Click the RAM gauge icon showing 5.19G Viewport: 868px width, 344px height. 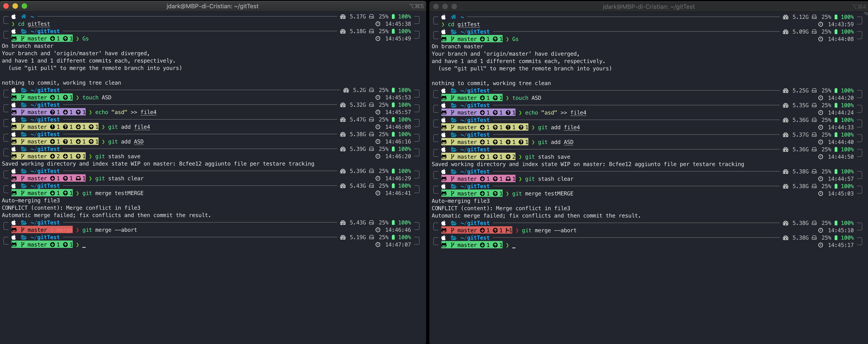343,237
